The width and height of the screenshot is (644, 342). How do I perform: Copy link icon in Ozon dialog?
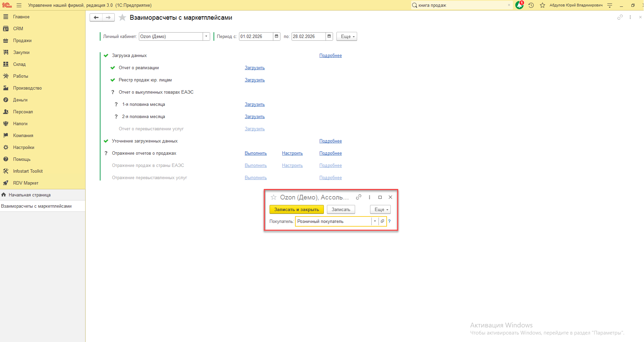(358, 197)
